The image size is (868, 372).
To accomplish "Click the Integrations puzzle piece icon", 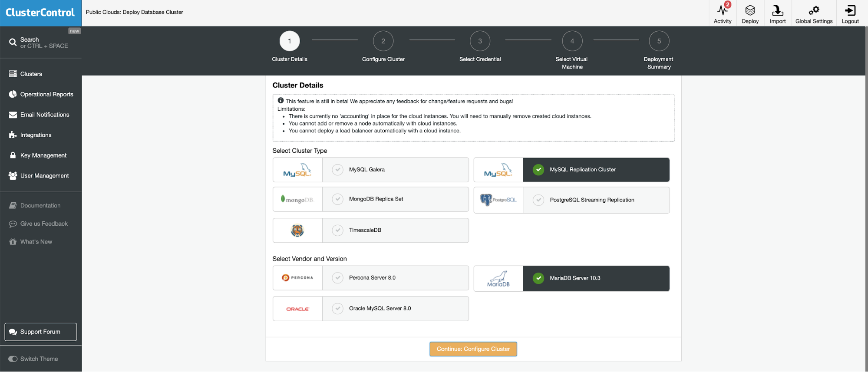I will tap(13, 135).
